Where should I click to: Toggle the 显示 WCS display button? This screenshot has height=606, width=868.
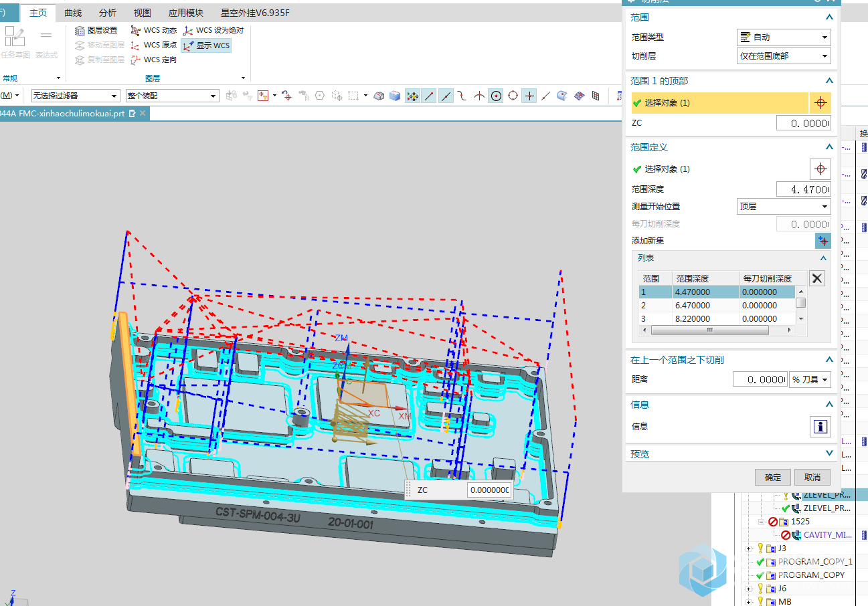coord(206,45)
